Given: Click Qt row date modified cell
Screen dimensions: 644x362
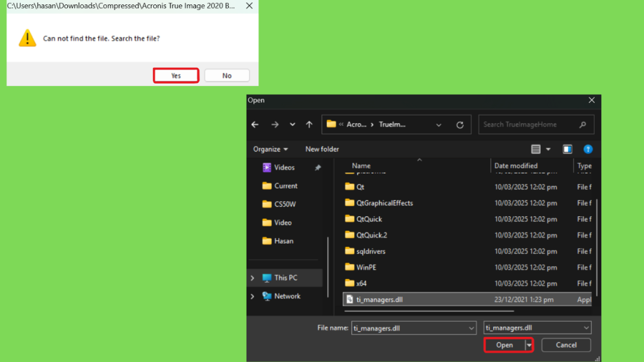Looking at the screenshot, I should (526, 187).
